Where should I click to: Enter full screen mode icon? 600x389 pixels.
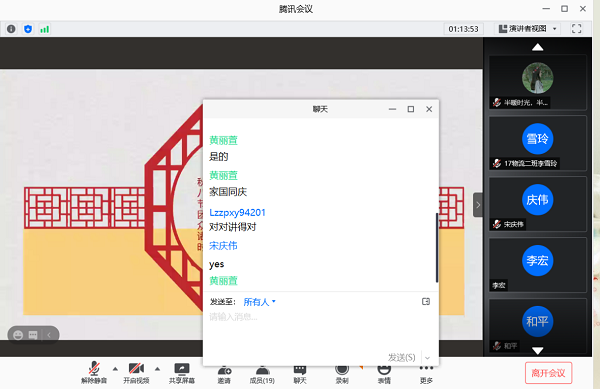point(576,29)
